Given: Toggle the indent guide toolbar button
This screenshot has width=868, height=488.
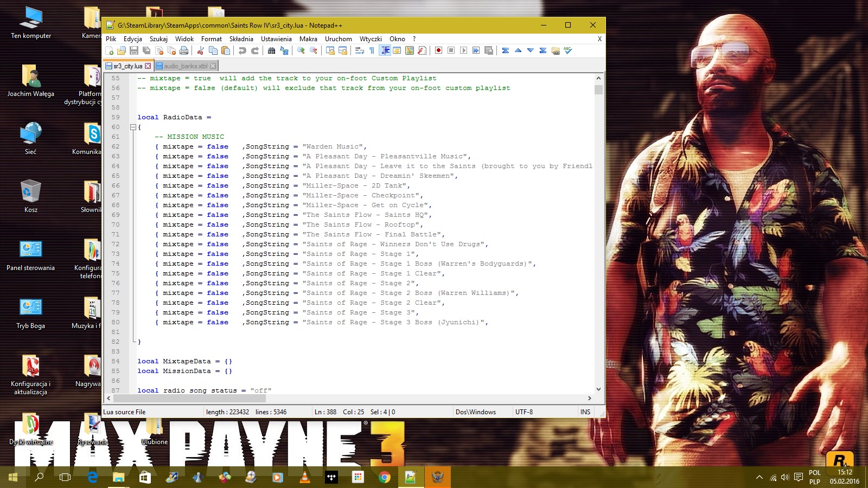Looking at the screenshot, I should point(385,50).
